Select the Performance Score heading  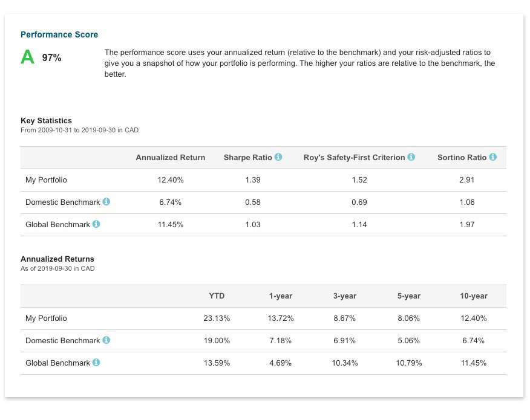click(59, 34)
